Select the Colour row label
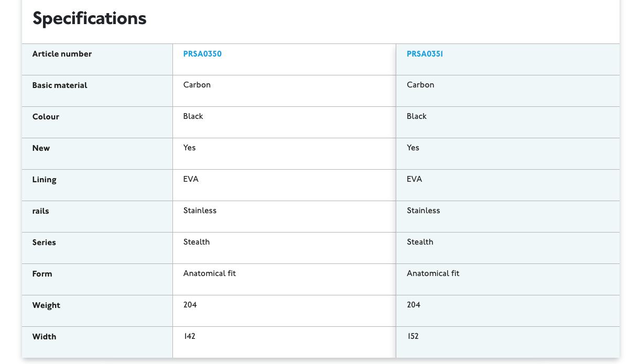 click(46, 117)
